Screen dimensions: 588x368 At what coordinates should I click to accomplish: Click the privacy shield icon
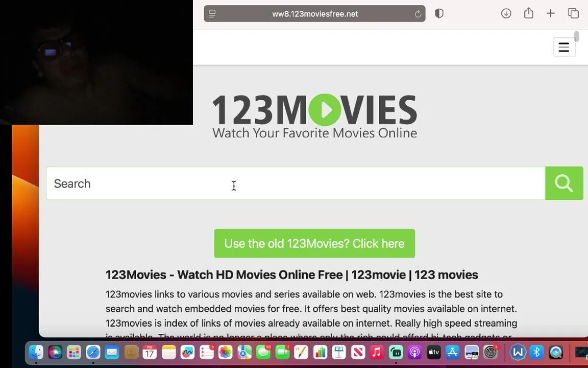439,13
